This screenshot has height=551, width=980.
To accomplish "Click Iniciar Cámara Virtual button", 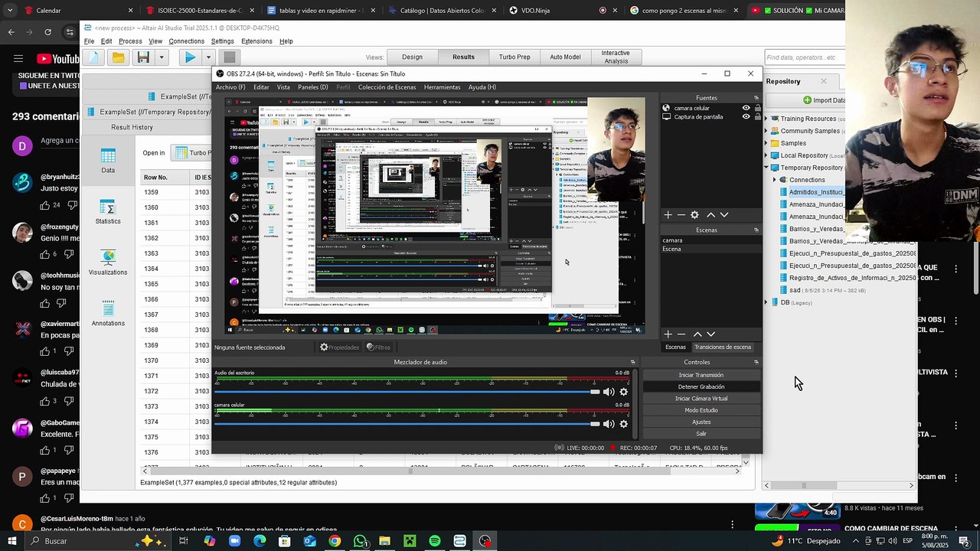I will pyautogui.click(x=701, y=399).
